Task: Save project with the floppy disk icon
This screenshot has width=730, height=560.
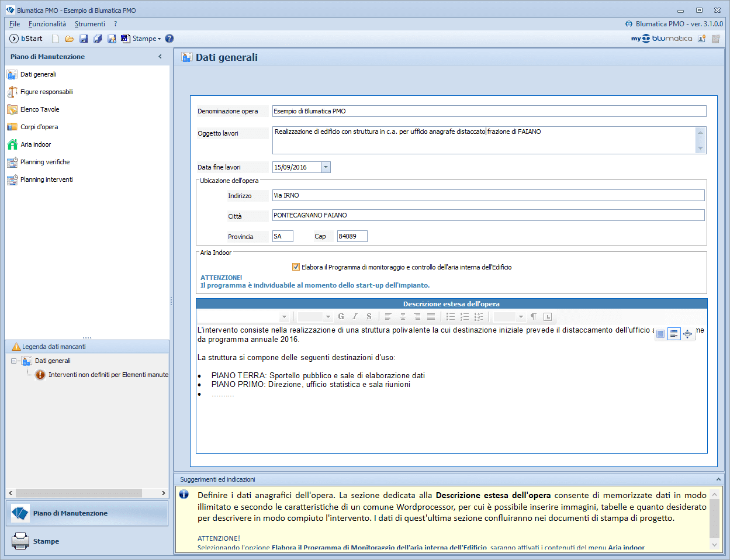Action: point(84,39)
